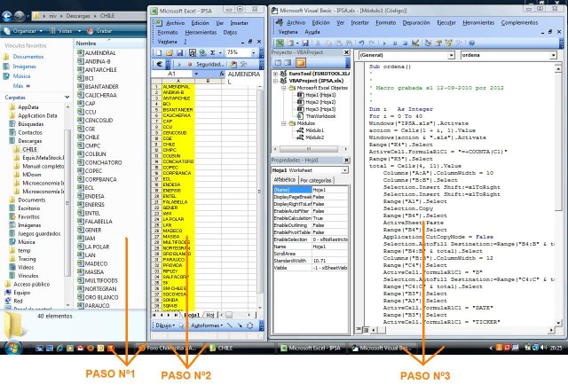Viewport: 568px width, 392px height.
Task: Click the View Microsoft Excel icon in VBA toolbar
Action: tap(280, 43)
